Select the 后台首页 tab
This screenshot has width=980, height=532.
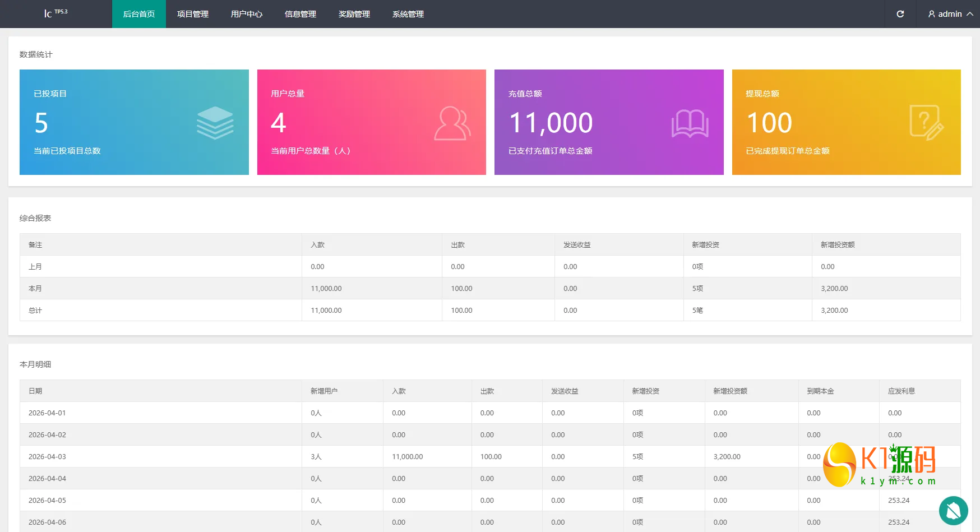pos(139,14)
